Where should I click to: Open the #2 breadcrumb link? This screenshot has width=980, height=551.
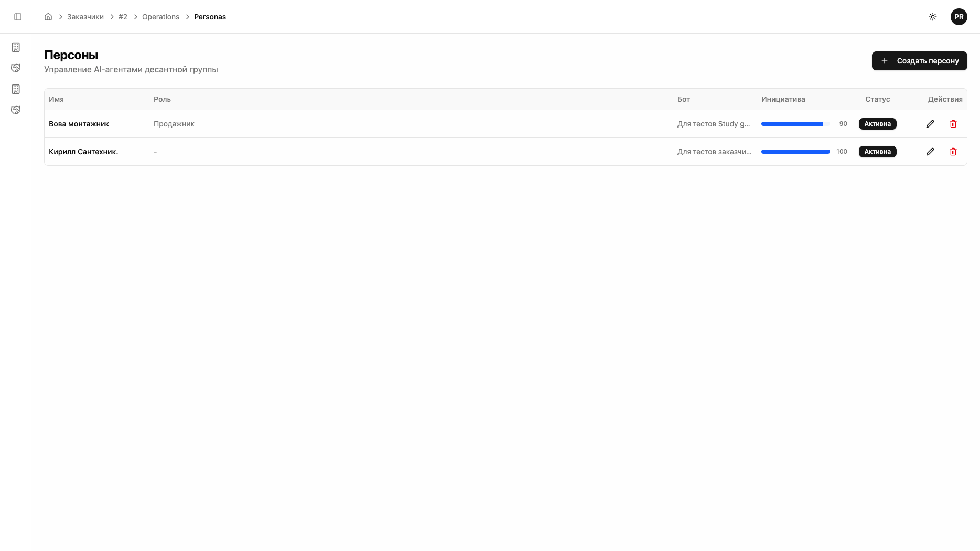tap(123, 17)
